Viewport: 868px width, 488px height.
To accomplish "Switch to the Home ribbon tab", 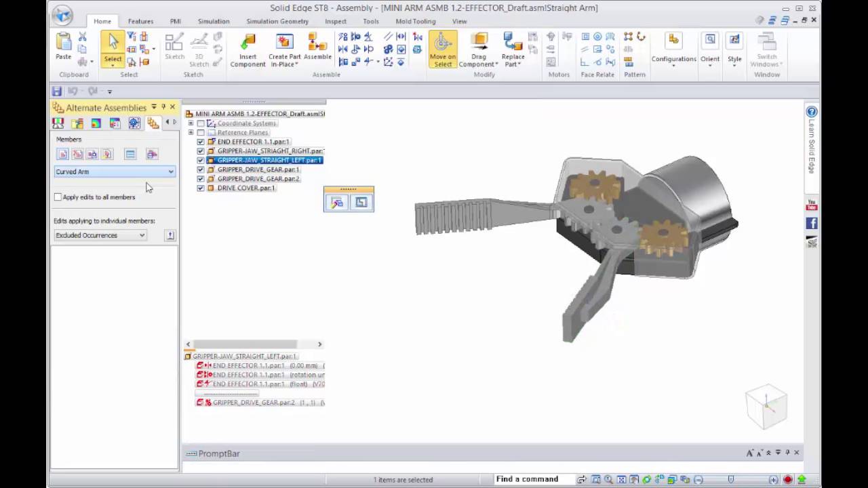I will point(102,21).
